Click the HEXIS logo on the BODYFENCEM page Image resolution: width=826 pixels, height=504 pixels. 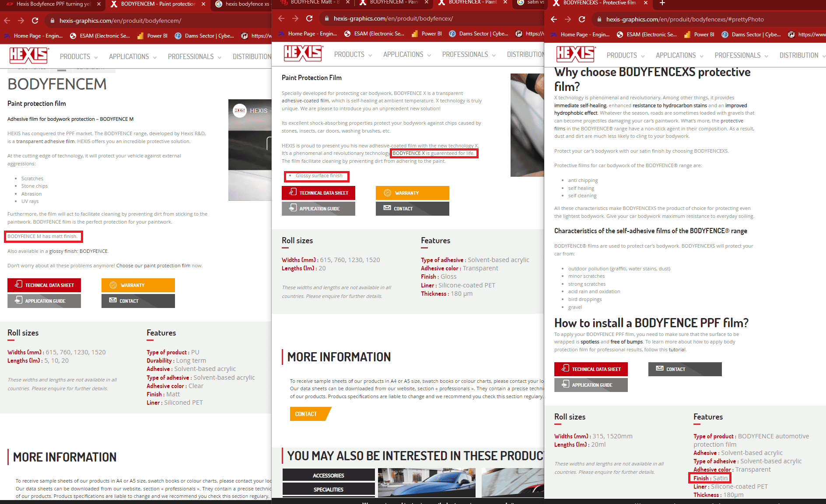point(29,56)
